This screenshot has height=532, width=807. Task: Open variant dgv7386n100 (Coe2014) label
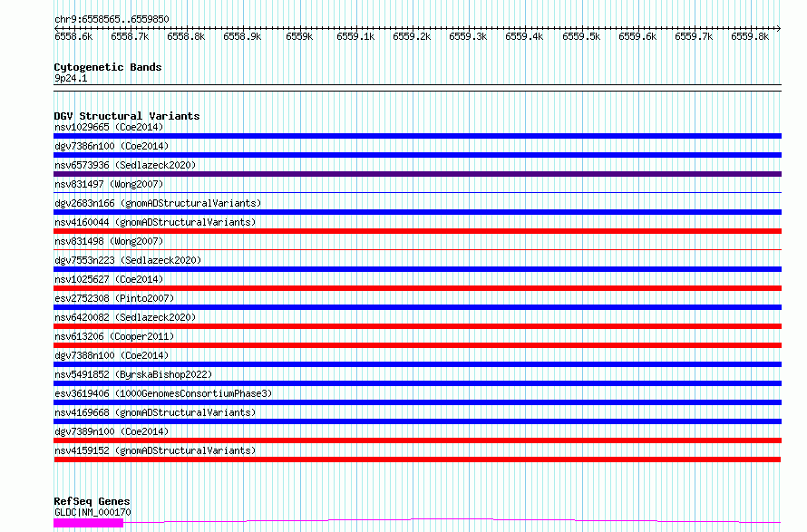pos(112,146)
